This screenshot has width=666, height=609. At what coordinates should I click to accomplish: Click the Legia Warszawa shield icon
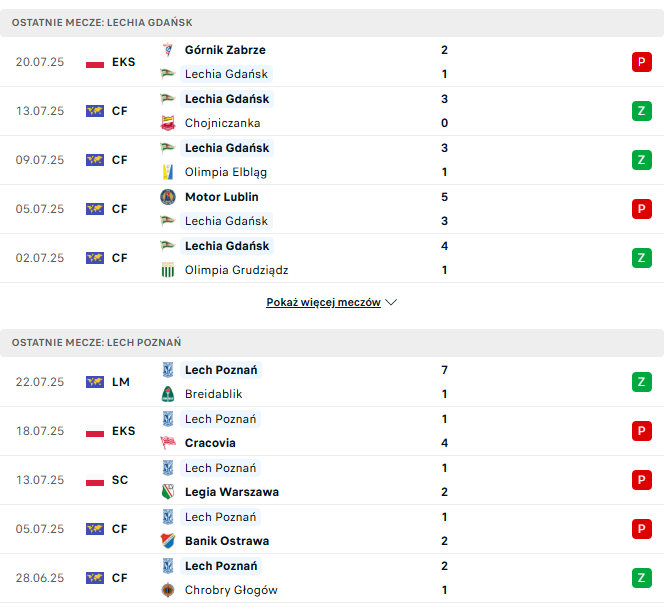pos(168,491)
